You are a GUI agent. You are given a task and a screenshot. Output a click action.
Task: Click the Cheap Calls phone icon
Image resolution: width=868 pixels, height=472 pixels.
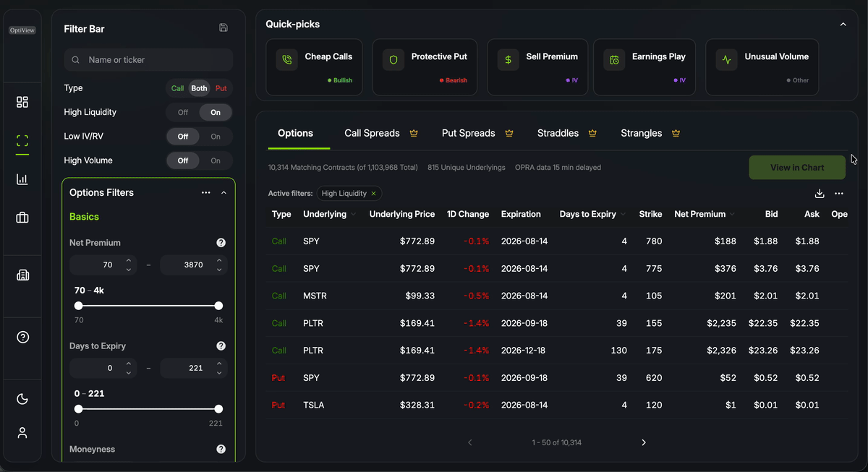(x=287, y=60)
